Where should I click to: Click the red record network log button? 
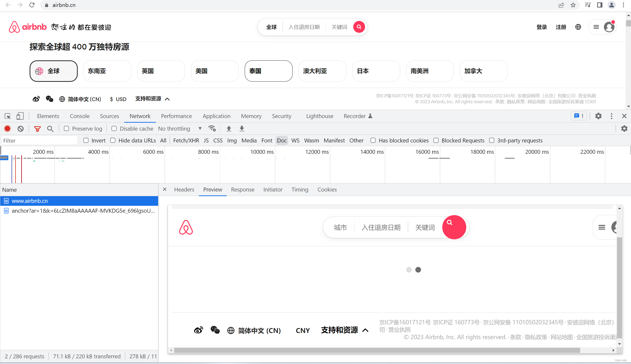tap(7, 128)
